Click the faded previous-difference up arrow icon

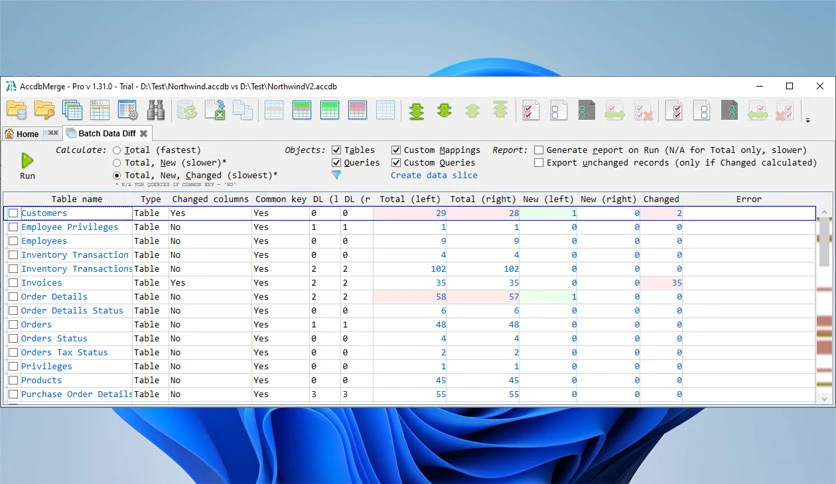coord(472,110)
